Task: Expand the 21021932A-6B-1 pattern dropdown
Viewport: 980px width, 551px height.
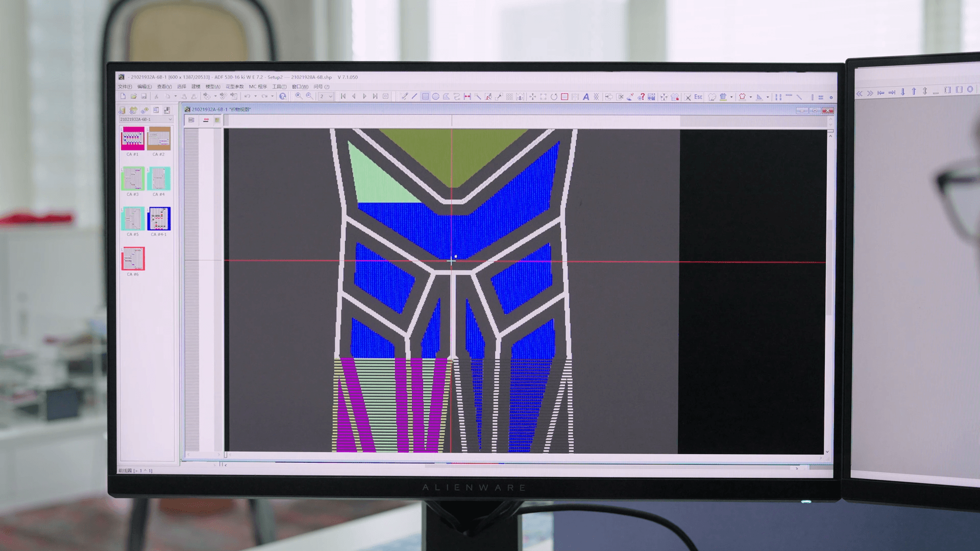Action: click(170, 119)
